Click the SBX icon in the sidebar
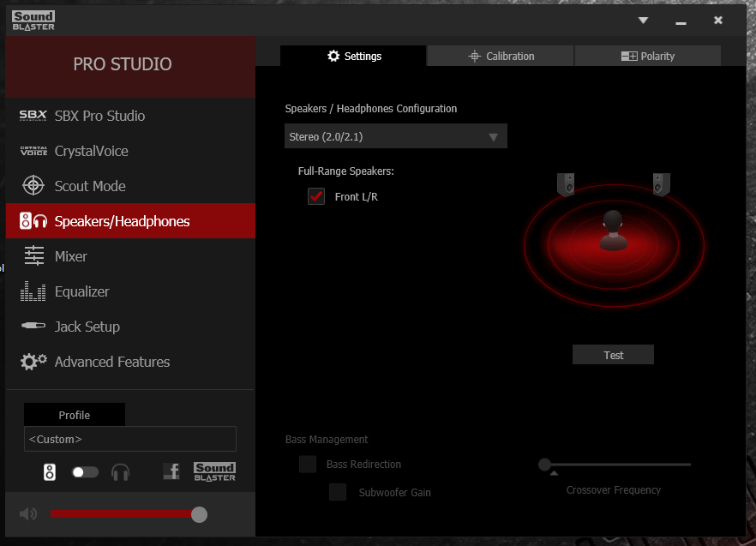Screen dimensions: 756x546 click(x=33, y=116)
